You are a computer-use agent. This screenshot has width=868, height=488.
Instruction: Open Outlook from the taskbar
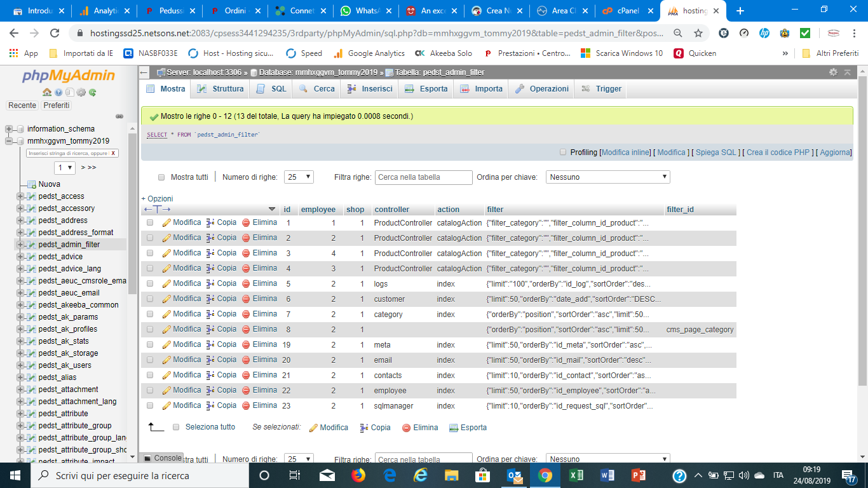point(514,475)
